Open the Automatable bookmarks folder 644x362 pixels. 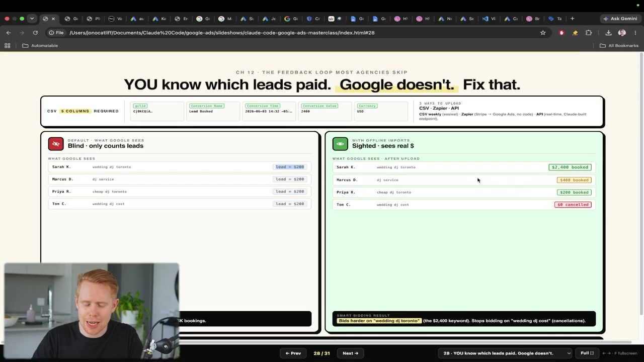click(40, 45)
